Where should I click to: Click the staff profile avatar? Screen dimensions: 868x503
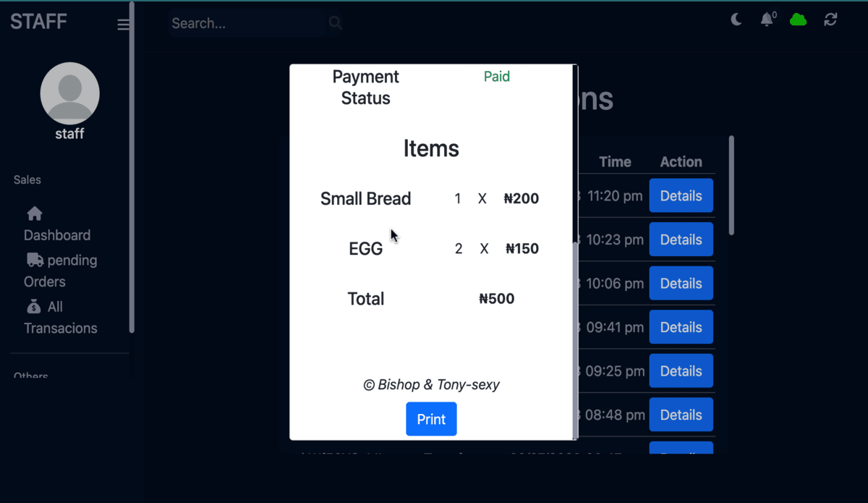[69, 93]
